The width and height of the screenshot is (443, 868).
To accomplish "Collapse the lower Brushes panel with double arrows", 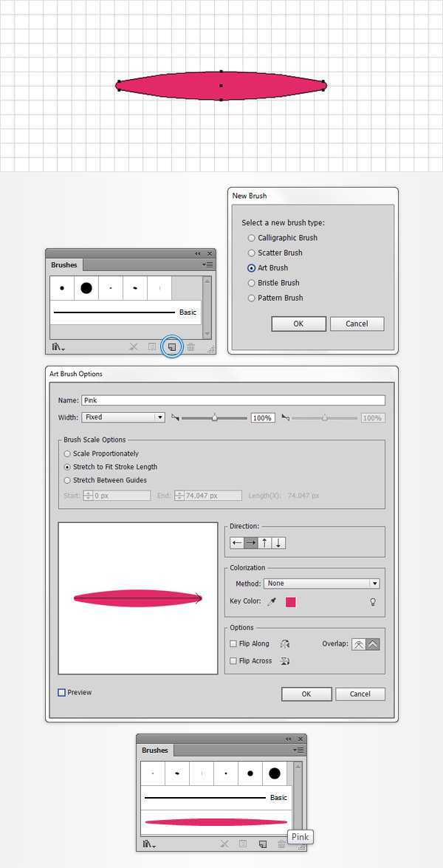I will click(x=288, y=739).
